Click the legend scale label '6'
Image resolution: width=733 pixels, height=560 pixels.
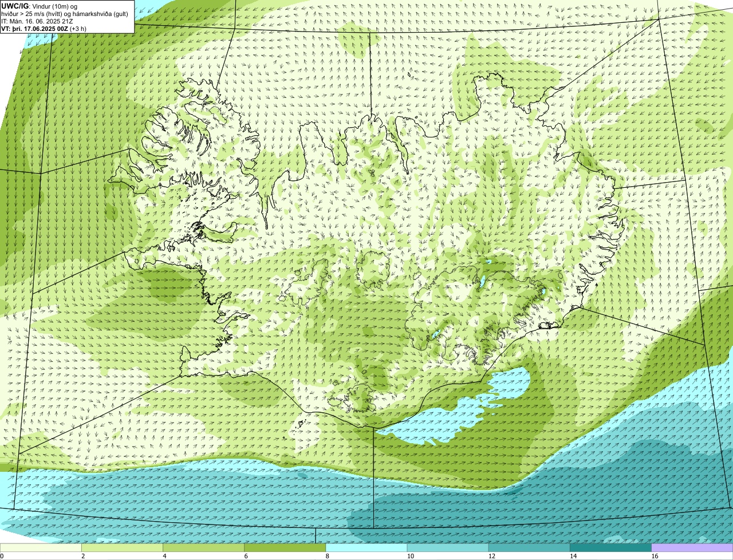(x=246, y=556)
